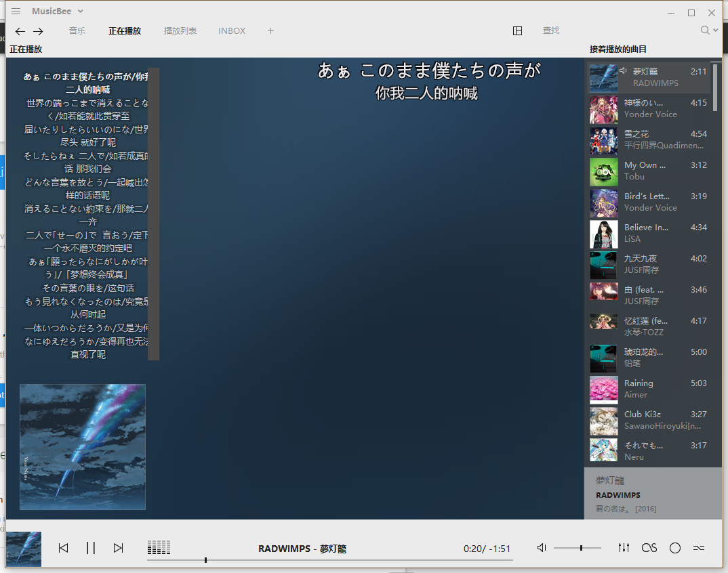This screenshot has width=728, height=573.
Task: Skip to next track
Action: click(x=119, y=548)
